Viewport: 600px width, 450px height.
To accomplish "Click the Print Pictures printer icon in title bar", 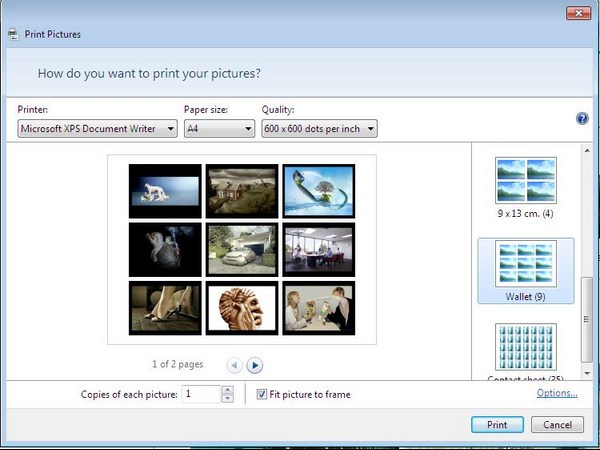I will tap(13, 34).
